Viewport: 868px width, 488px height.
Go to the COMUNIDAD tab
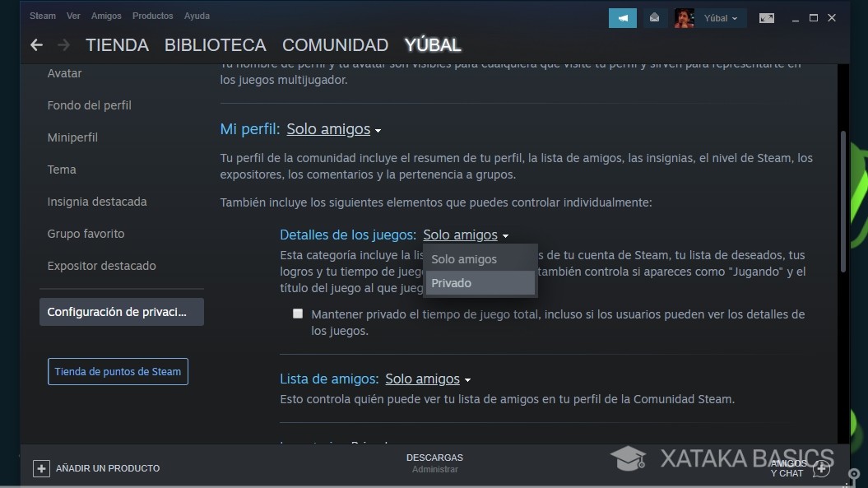(x=336, y=45)
